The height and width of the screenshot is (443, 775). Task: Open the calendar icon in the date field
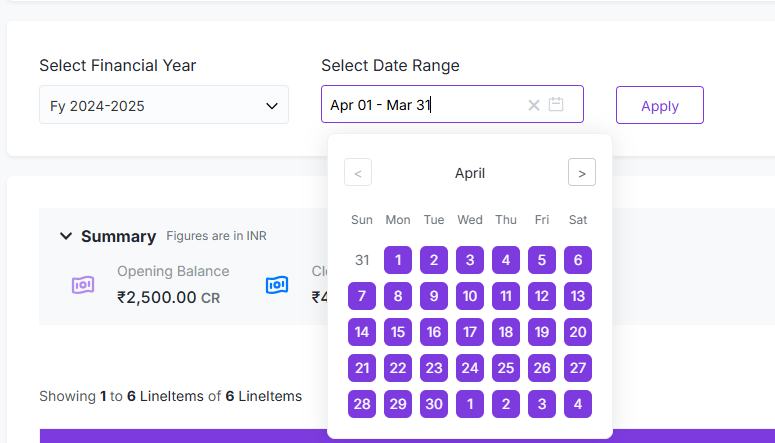click(557, 105)
